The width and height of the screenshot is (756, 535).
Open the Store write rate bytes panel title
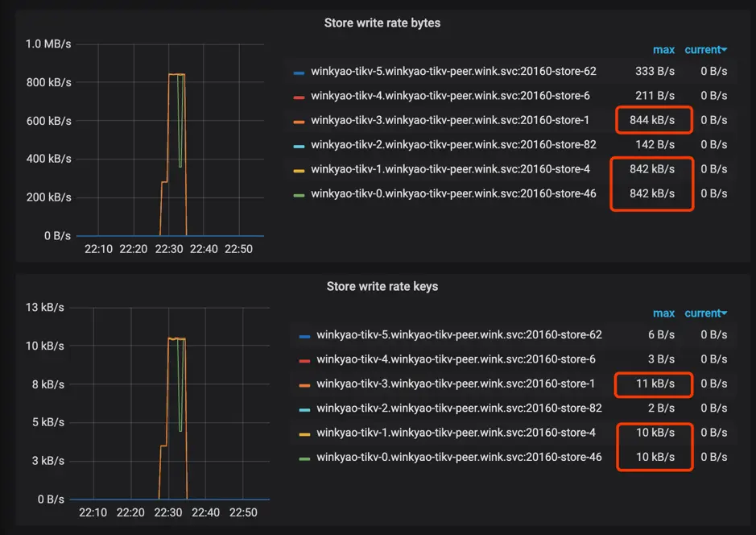point(382,23)
